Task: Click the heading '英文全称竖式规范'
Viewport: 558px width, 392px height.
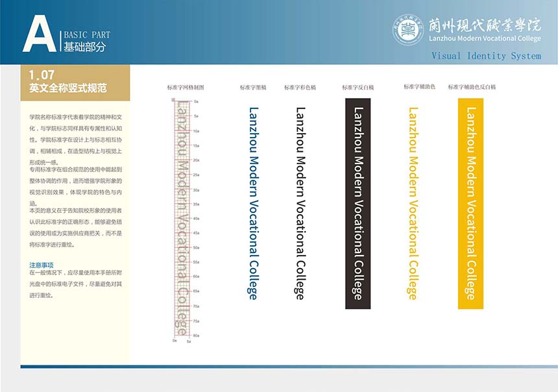Action: pyautogui.click(x=67, y=88)
